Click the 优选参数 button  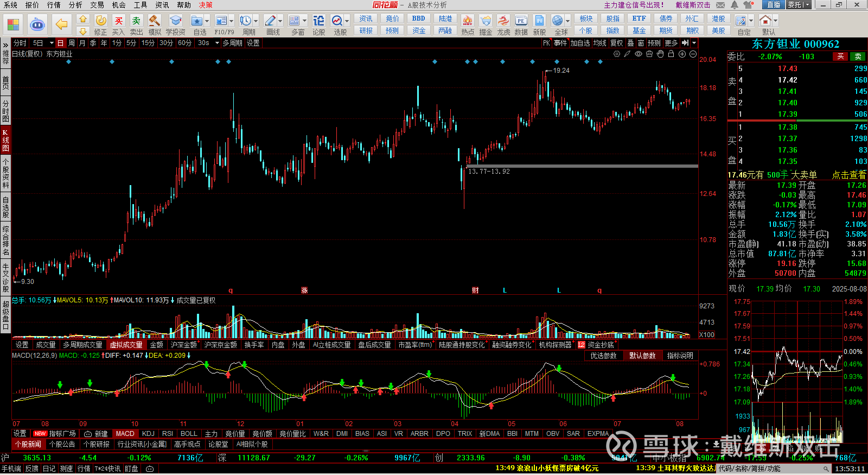pos(603,356)
